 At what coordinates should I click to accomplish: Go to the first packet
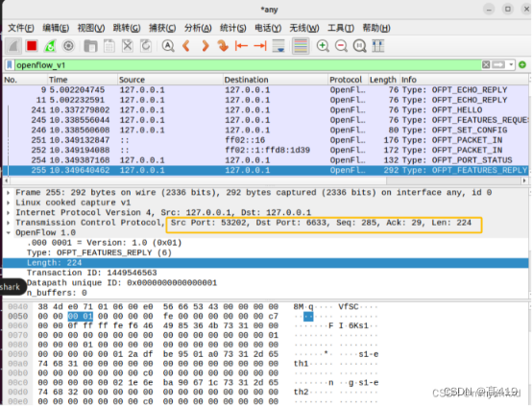click(x=241, y=46)
